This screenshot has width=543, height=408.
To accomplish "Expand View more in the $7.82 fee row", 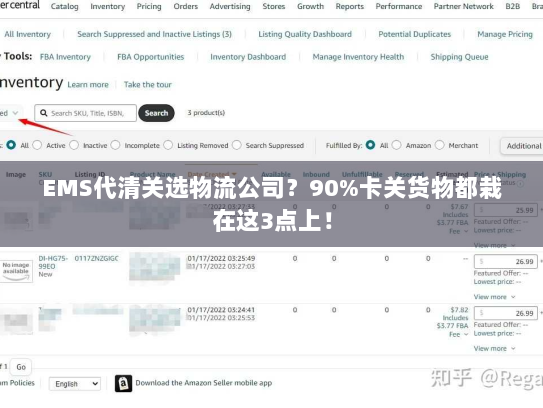I will tap(494, 348).
